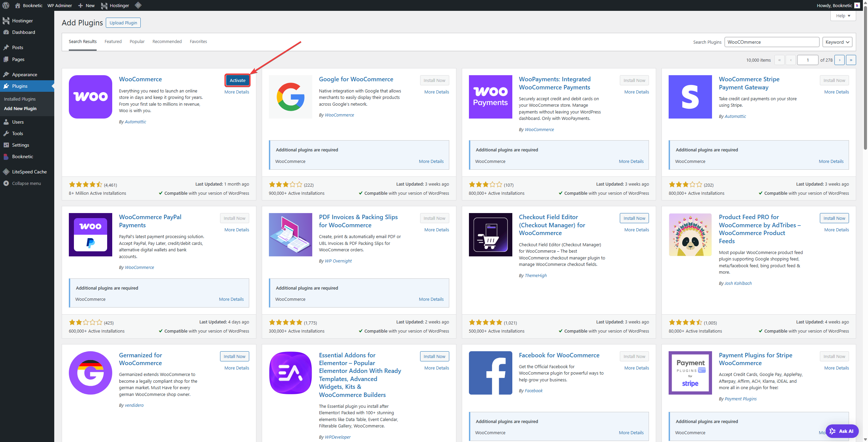This screenshot has height=442, width=868.
Task: Install Germanized for WooCommerce
Action: tap(235, 356)
